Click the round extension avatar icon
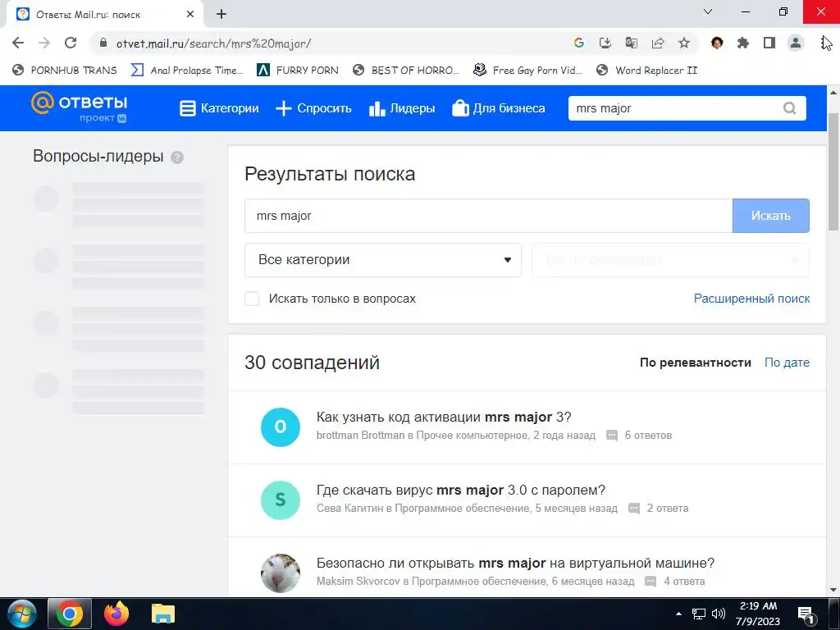840x630 pixels. click(x=717, y=43)
